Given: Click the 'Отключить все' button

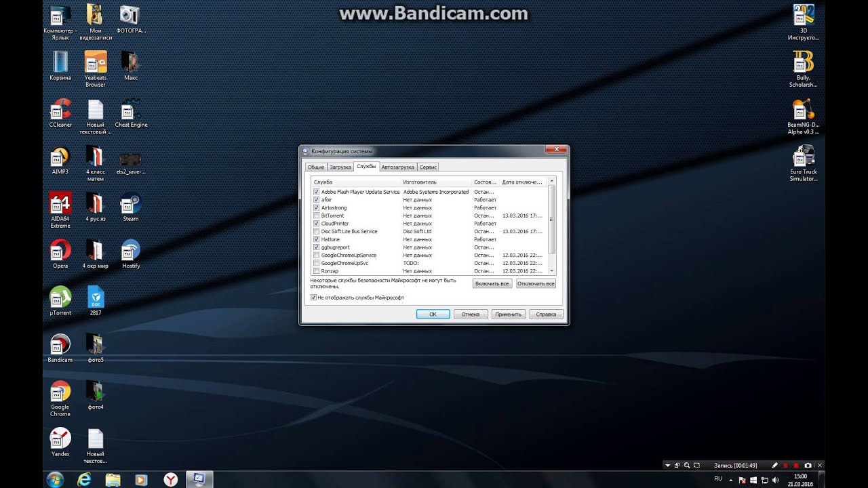Looking at the screenshot, I should 536,283.
